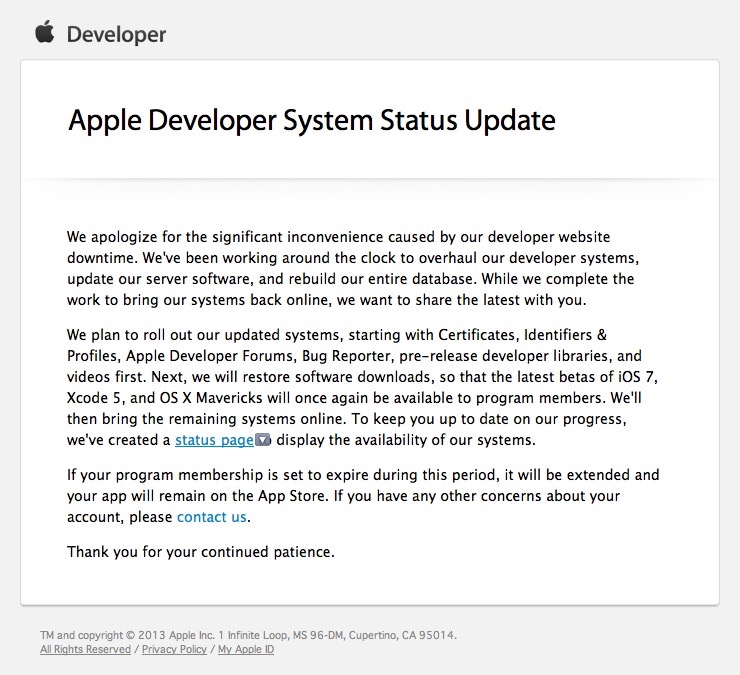
Task: Click the Apple logo icon
Action: [45, 32]
